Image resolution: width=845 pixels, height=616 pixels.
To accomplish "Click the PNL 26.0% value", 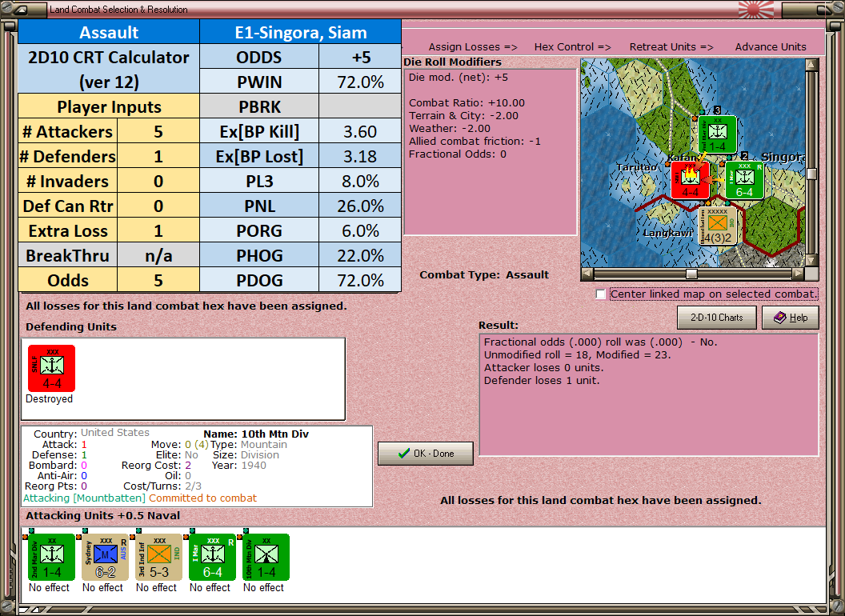I will (x=360, y=206).
